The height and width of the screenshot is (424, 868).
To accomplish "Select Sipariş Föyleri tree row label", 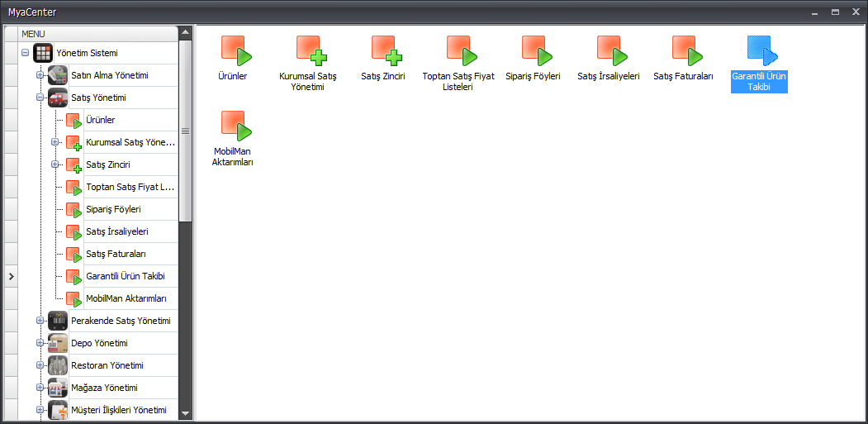I will point(114,209).
